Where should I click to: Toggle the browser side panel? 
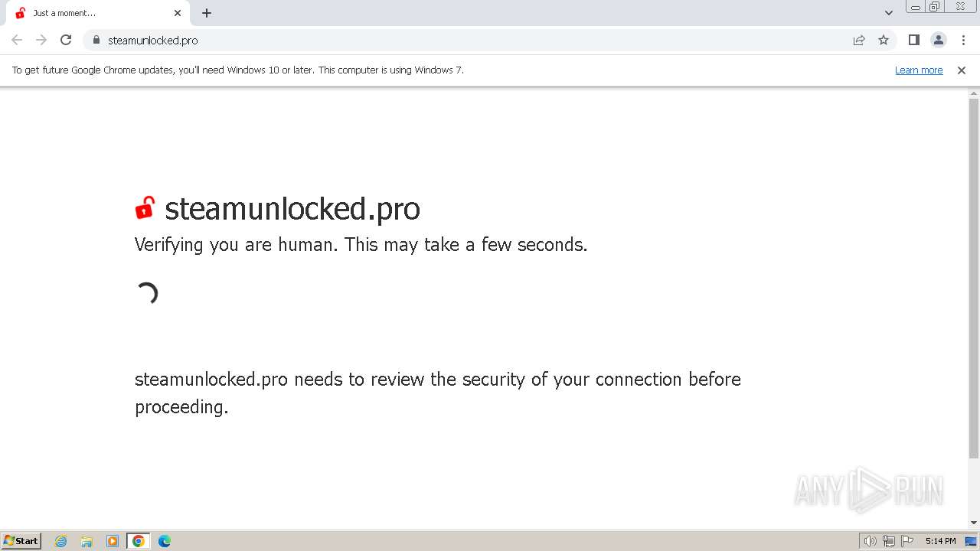tap(913, 40)
